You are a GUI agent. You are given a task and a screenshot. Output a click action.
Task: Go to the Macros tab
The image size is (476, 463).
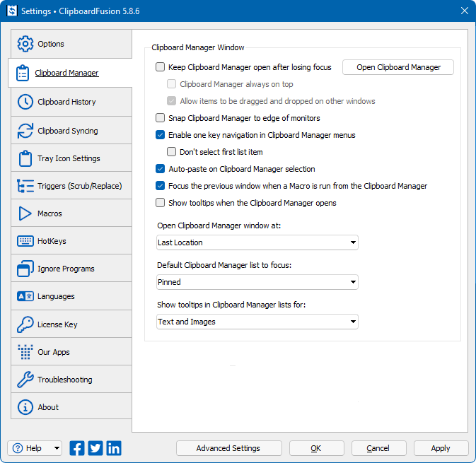pos(71,213)
